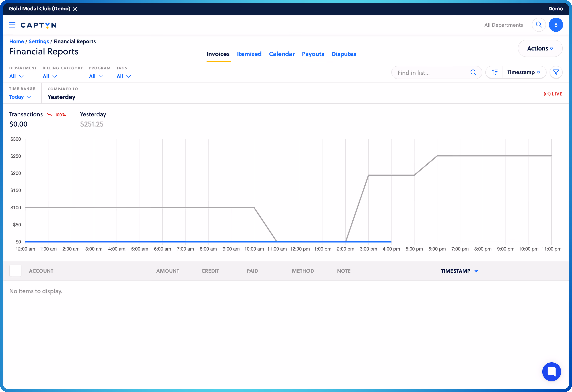
Task: Open the Timestamp sort dropdown
Action: (524, 72)
